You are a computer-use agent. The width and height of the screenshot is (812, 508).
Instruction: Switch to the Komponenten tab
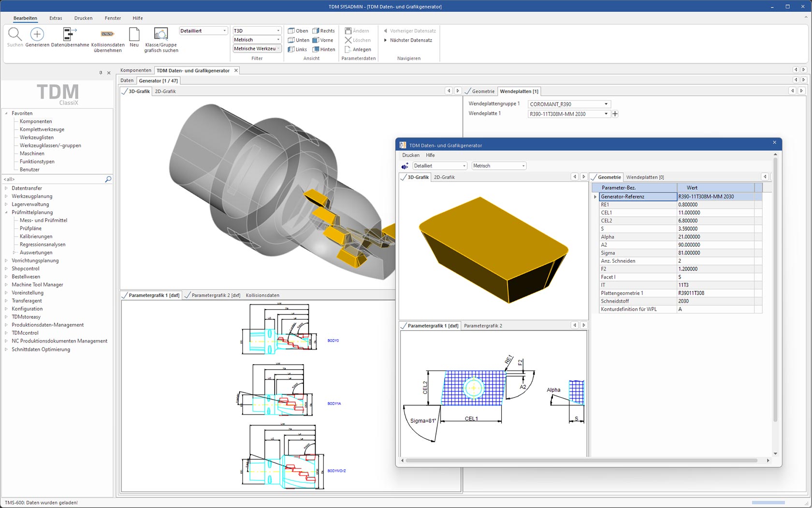point(136,71)
